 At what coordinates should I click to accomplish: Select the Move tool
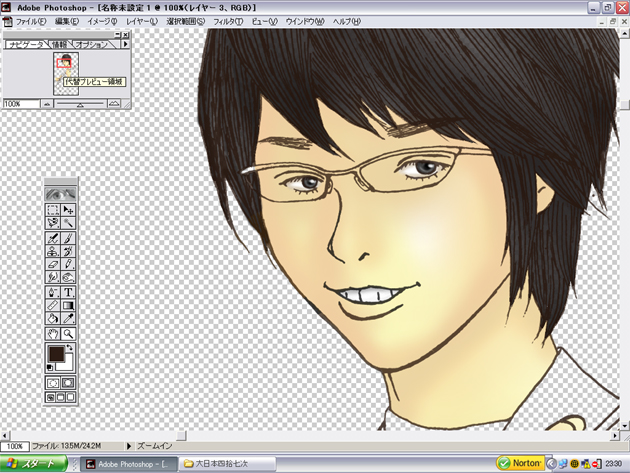pyautogui.click(x=68, y=210)
